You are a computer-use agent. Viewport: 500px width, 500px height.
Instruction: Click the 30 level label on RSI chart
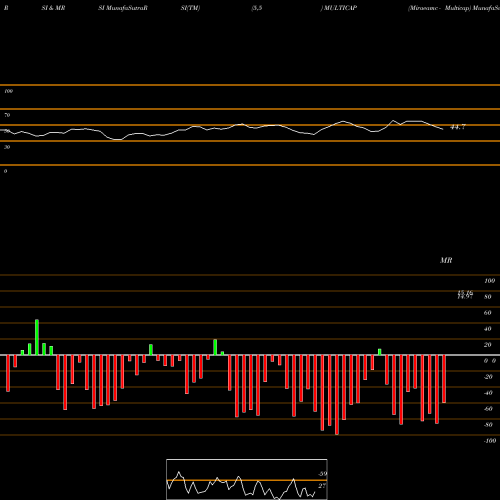(x=7, y=147)
